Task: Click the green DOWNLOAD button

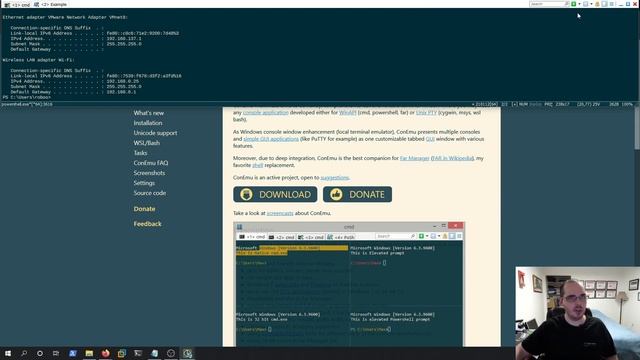Action: point(275,194)
